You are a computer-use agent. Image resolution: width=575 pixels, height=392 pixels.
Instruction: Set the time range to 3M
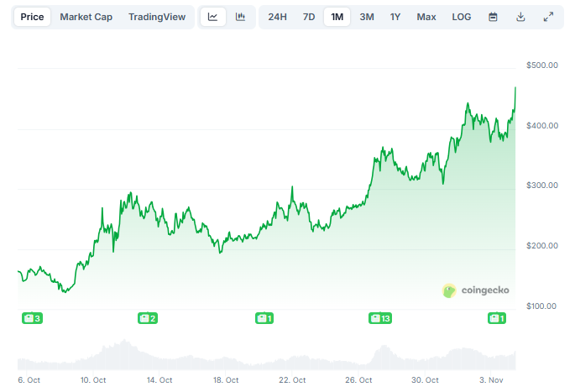(x=367, y=17)
